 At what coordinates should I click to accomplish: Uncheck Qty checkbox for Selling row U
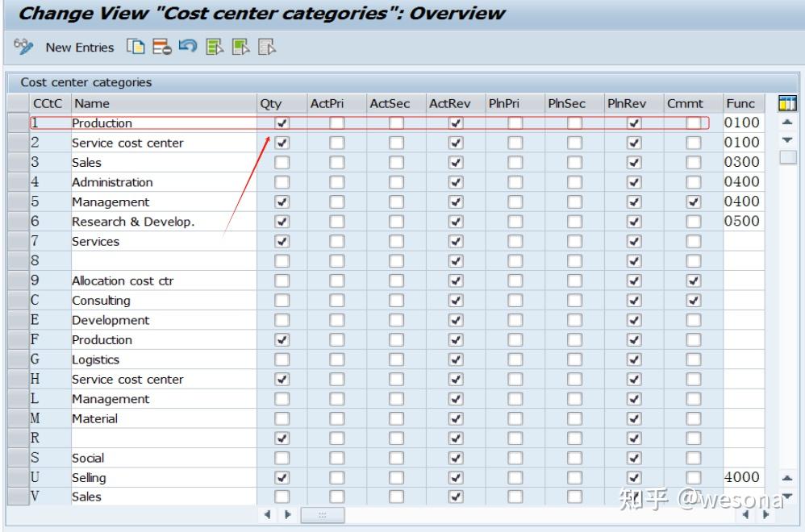coord(282,478)
